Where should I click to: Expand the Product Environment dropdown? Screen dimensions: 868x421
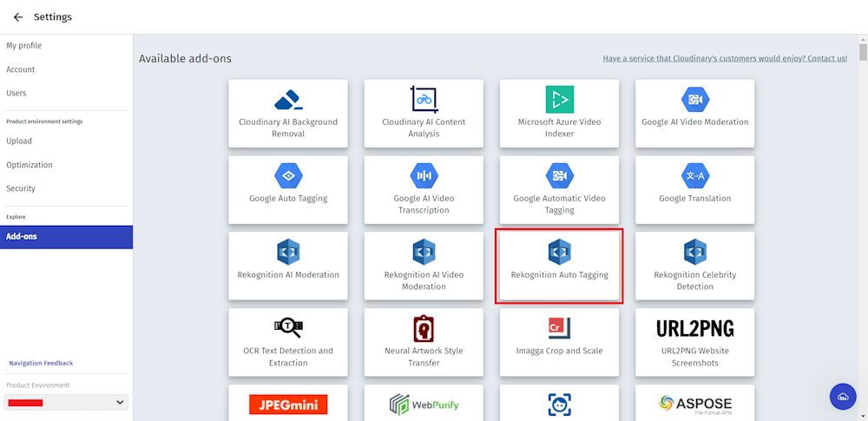click(x=66, y=402)
